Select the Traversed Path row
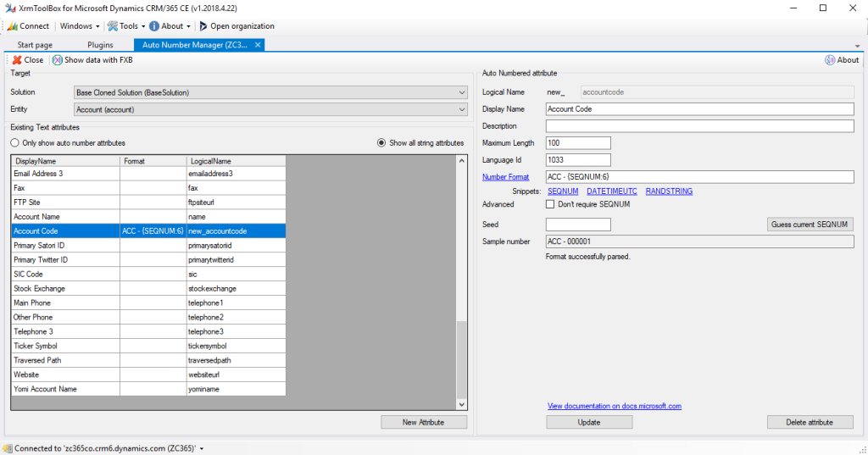Image resolution: width=868 pixels, height=455 pixels. (x=148, y=360)
